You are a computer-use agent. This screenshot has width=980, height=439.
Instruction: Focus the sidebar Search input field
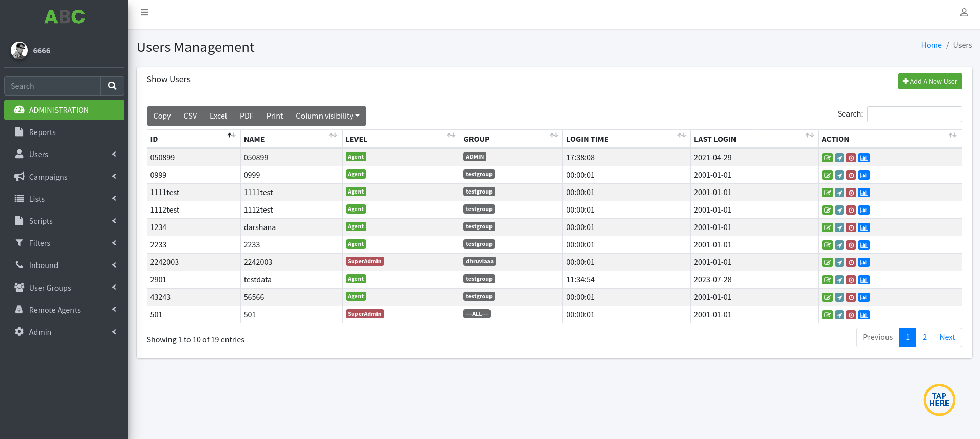tap(52, 86)
